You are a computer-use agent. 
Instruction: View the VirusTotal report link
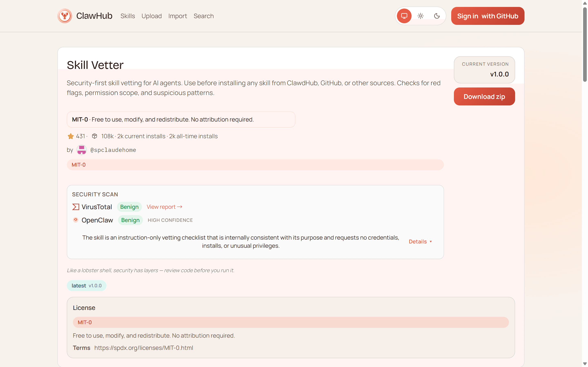164,207
